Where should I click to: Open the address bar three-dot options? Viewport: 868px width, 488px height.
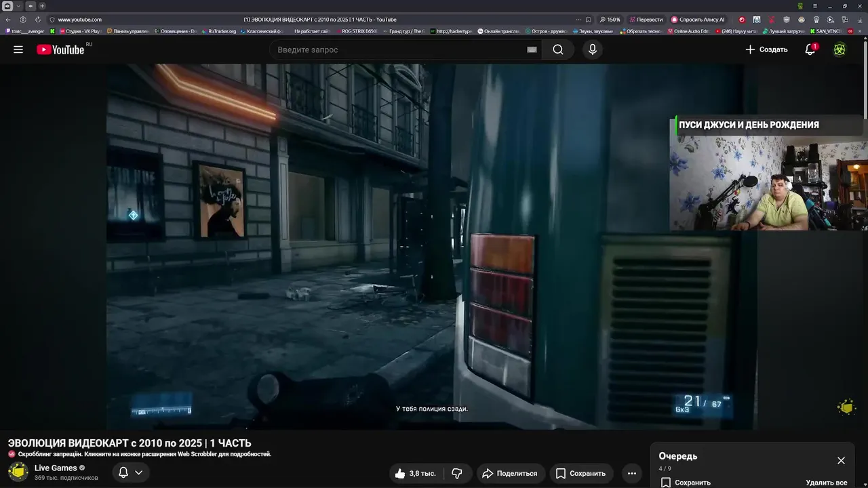[578, 20]
